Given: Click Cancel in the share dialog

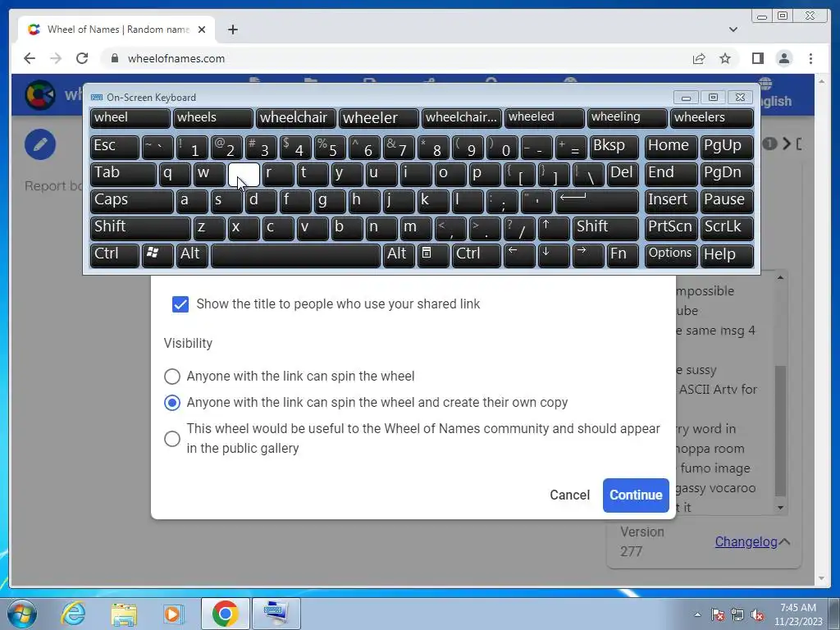Looking at the screenshot, I should pos(569,495).
